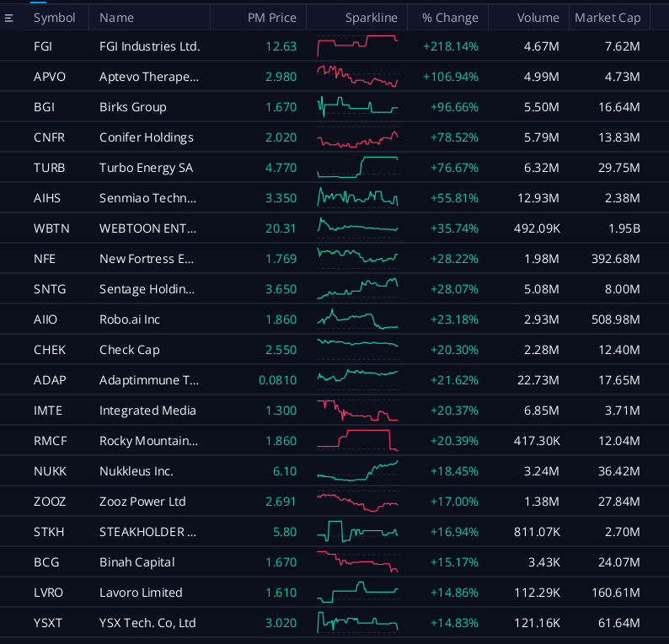The image size is (669, 644).
Task: Open the NUKK sparkline chart
Action: [x=357, y=470]
